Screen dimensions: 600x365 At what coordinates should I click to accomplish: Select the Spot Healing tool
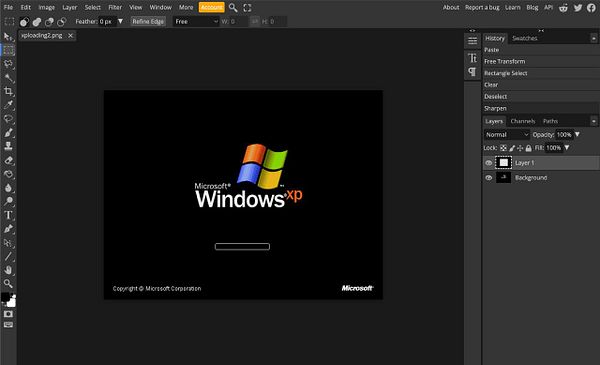(8, 119)
